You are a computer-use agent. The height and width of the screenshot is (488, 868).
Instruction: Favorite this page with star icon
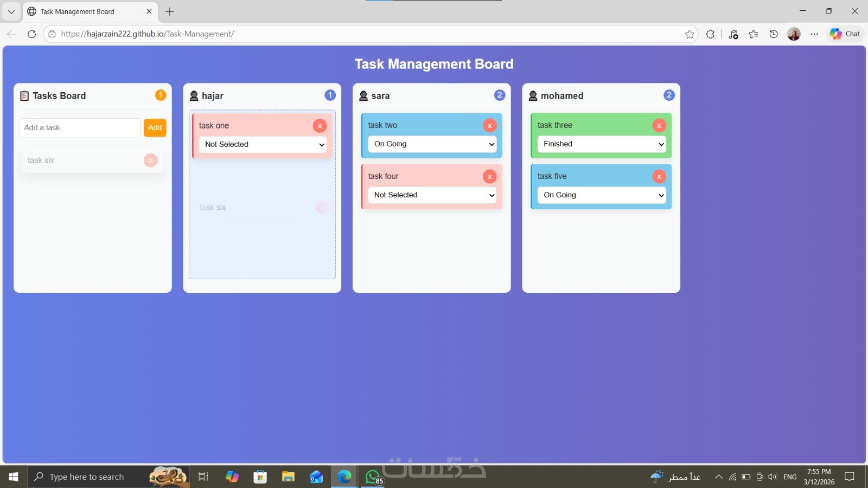690,34
